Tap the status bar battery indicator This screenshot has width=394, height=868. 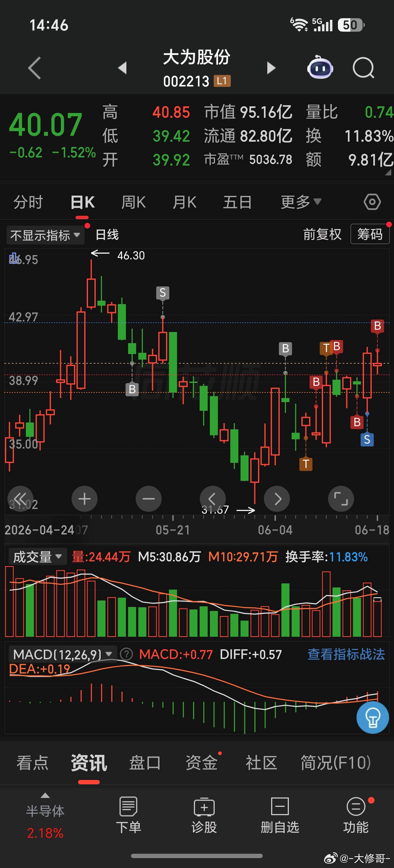pyautogui.click(x=351, y=25)
